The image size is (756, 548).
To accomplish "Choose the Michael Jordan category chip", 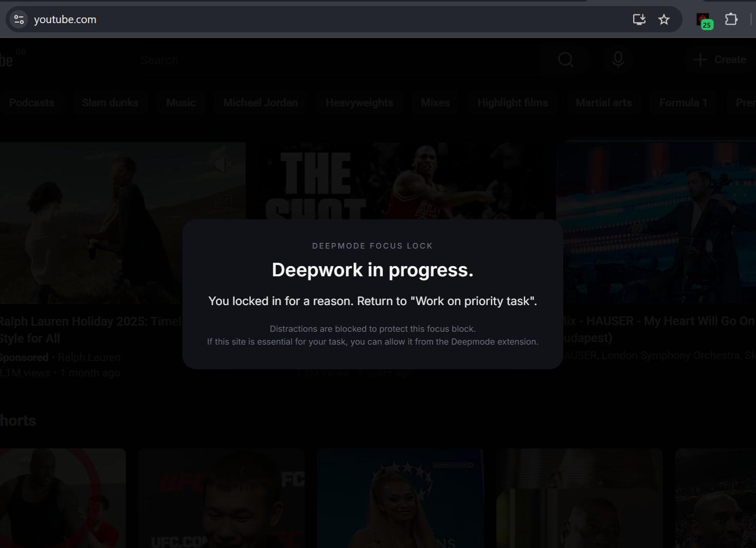I will coord(260,103).
